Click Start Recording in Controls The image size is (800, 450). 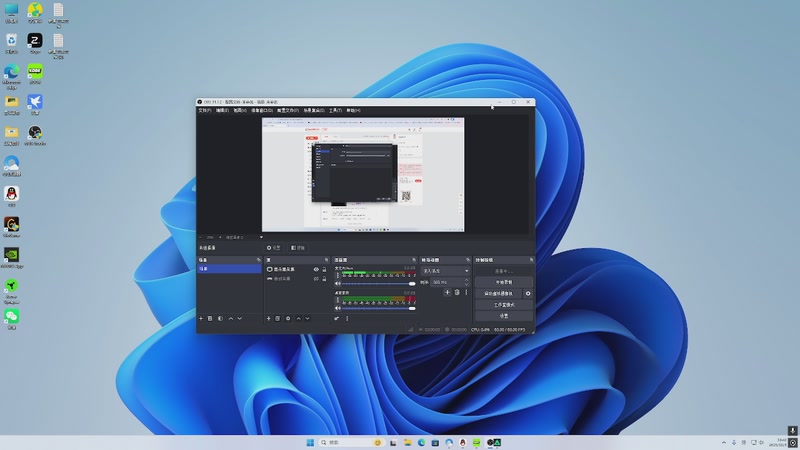click(x=504, y=282)
